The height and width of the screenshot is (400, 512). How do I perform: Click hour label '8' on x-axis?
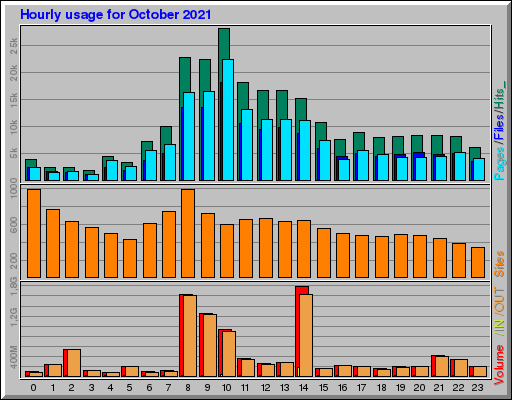[188, 388]
